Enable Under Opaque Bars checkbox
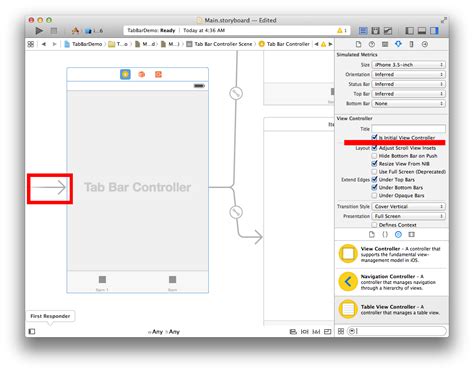 pyautogui.click(x=374, y=195)
